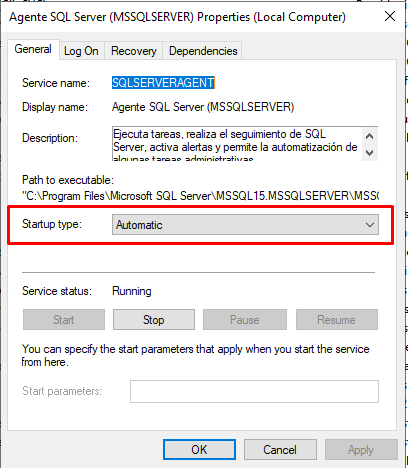
Task: Click the Resume service button
Action: 337,320
